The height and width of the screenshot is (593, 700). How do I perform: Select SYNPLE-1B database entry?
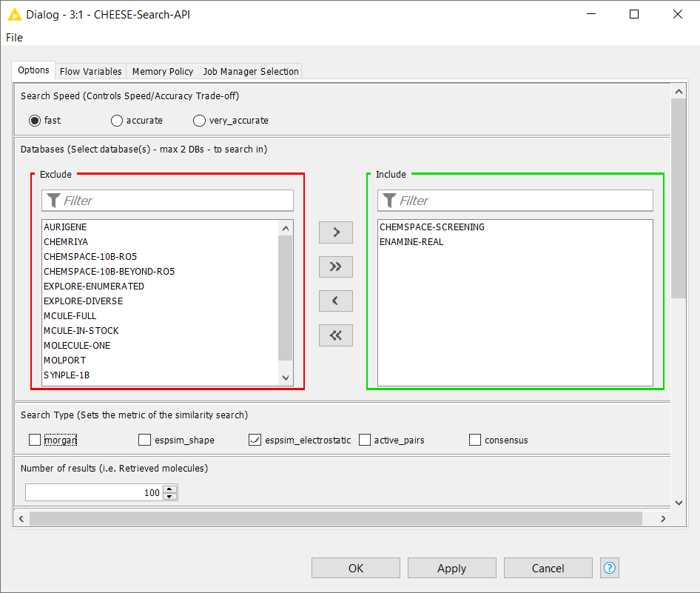point(161,375)
